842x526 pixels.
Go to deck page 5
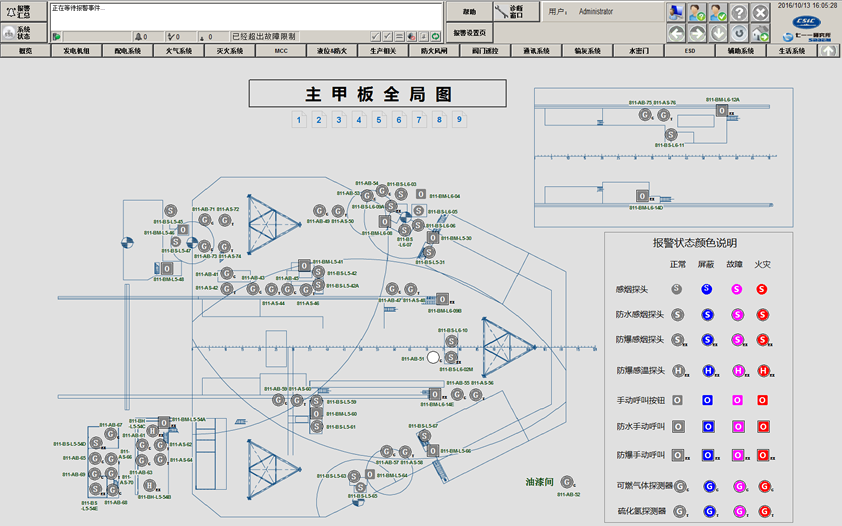click(379, 120)
